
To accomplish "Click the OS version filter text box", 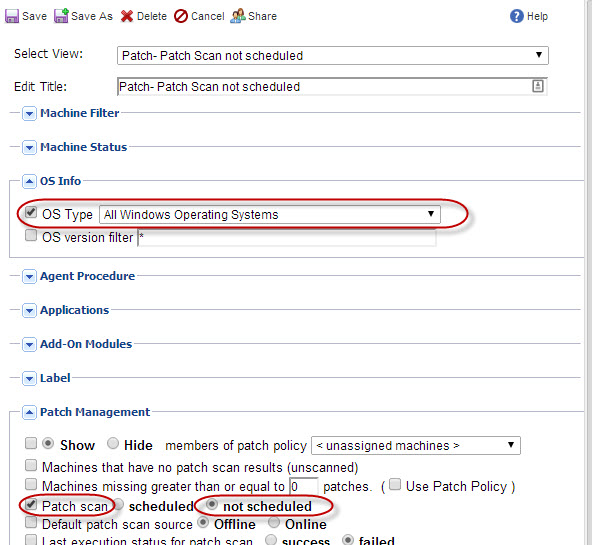I will pos(287,238).
